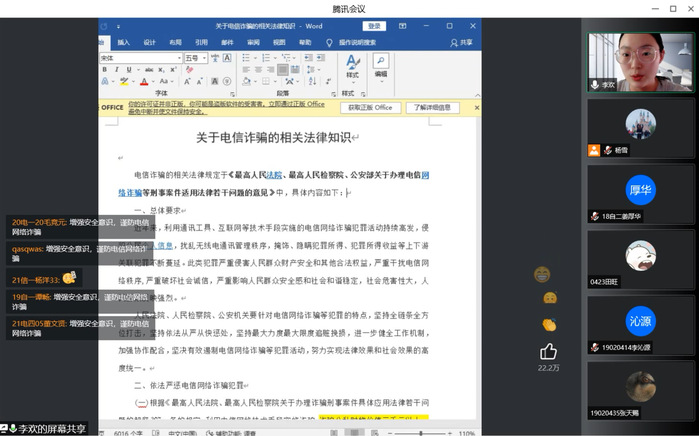The image size is (699, 436).
Task: Click the Learn more details button
Action: click(x=432, y=107)
